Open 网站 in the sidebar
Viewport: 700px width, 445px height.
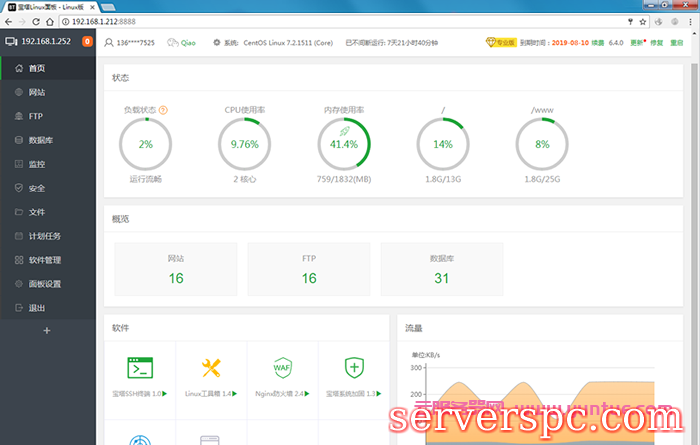tap(37, 92)
